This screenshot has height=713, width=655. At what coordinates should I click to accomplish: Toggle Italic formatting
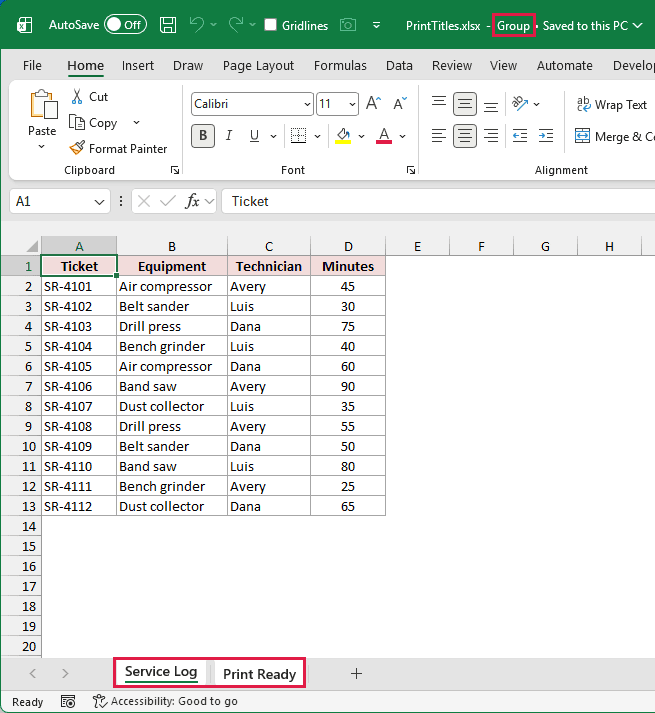coord(229,136)
